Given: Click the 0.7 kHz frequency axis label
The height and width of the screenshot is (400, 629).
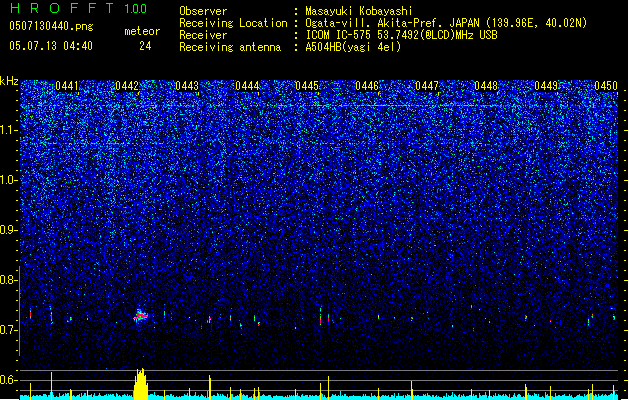Looking at the screenshot, I should point(8,330).
